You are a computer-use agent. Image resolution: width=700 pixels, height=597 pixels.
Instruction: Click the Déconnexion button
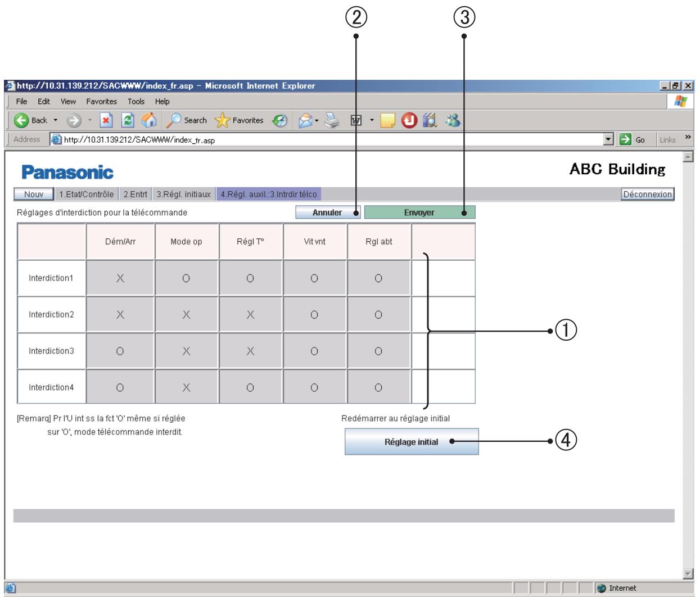click(647, 195)
